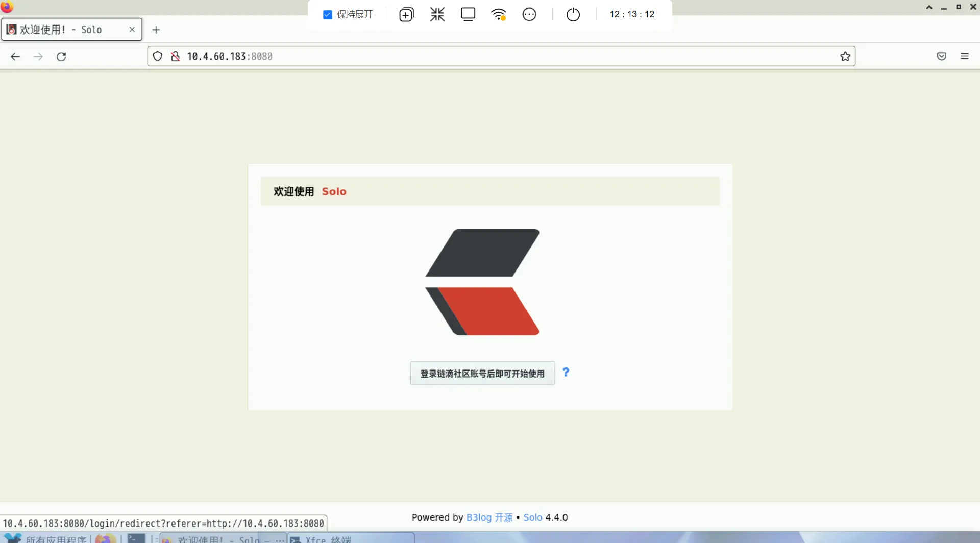Switch to the 欢迎使用! - Solo taskbar window
Screen dimensions: 980x543
click(224, 538)
